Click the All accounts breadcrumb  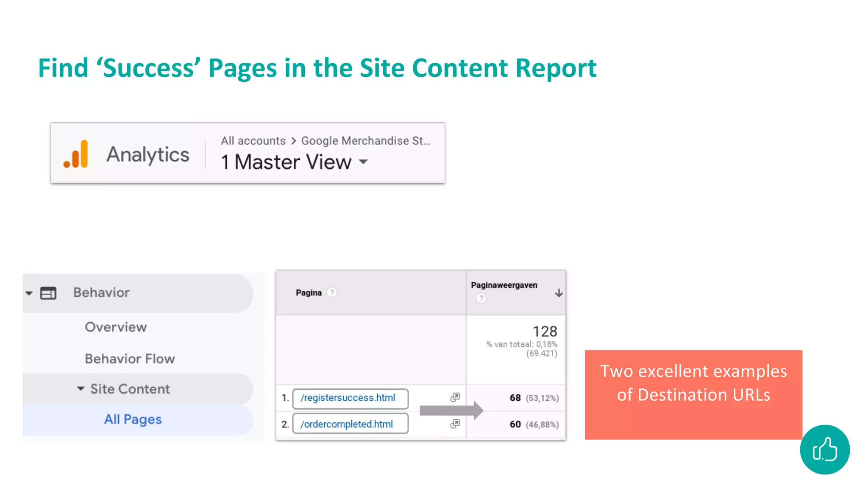click(253, 140)
